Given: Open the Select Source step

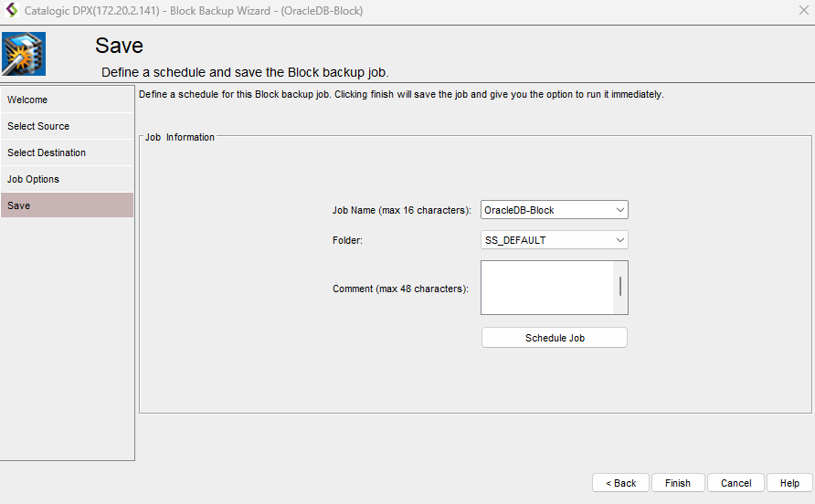Looking at the screenshot, I should 38,126.
